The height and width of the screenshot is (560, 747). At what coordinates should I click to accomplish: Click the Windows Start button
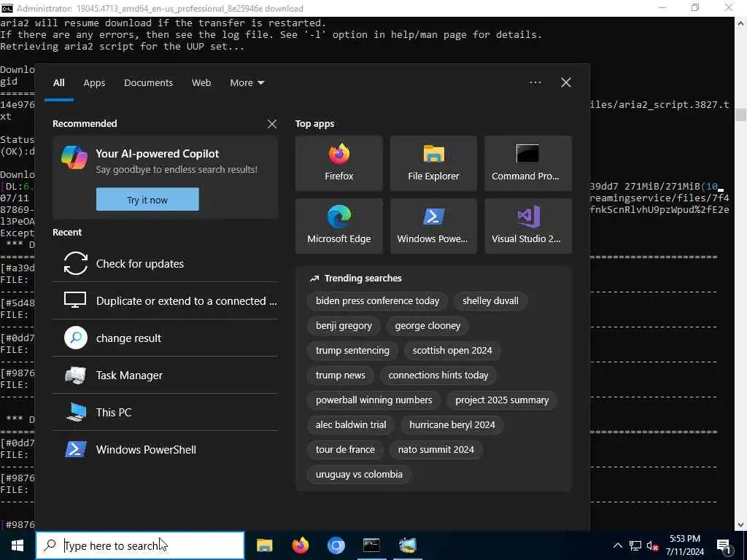click(x=18, y=545)
